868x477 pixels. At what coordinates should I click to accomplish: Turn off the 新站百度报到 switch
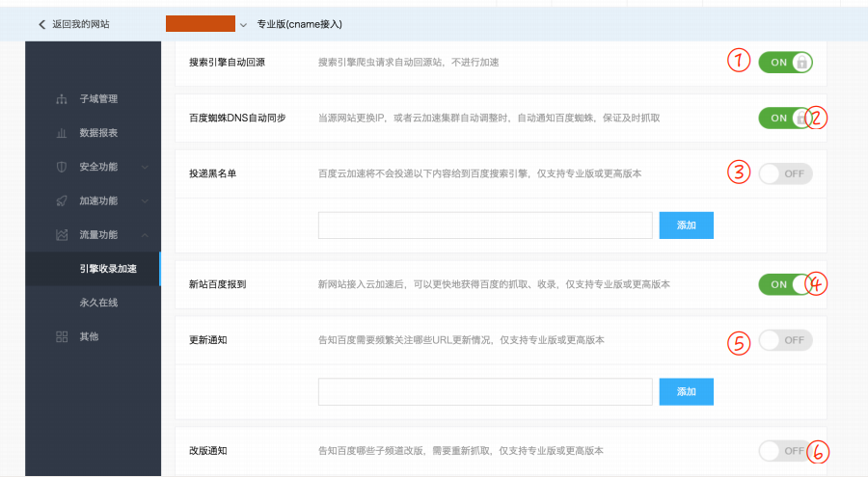[785, 284]
